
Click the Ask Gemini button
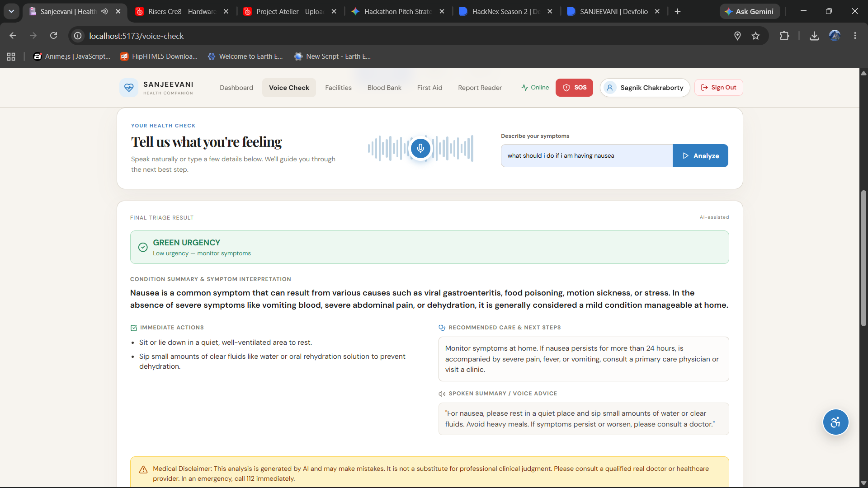pos(750,11)
